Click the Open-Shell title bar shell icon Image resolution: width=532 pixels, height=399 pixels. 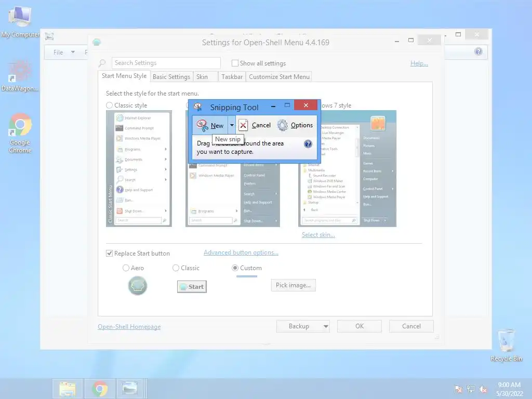click(x=97, y=42)
